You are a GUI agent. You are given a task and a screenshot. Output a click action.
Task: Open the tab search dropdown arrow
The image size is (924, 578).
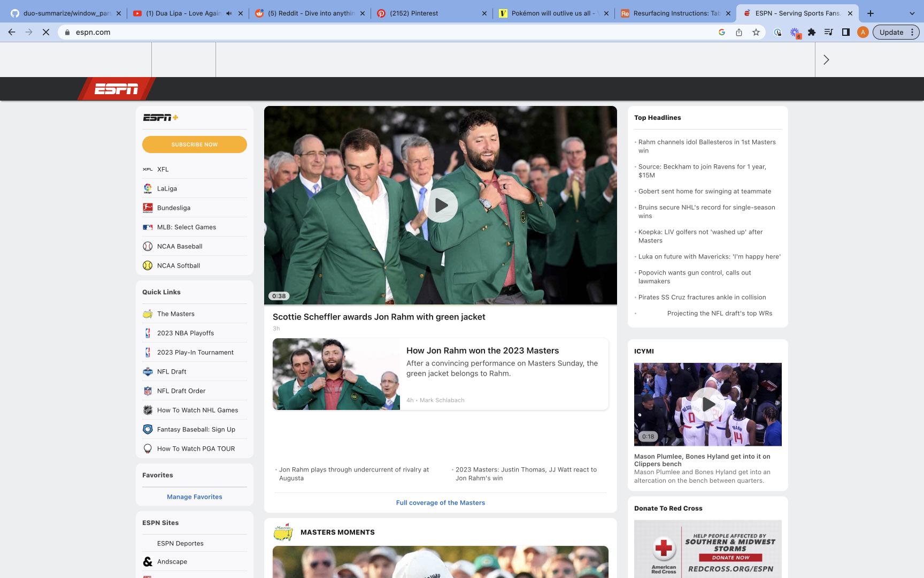coord(912,13)
